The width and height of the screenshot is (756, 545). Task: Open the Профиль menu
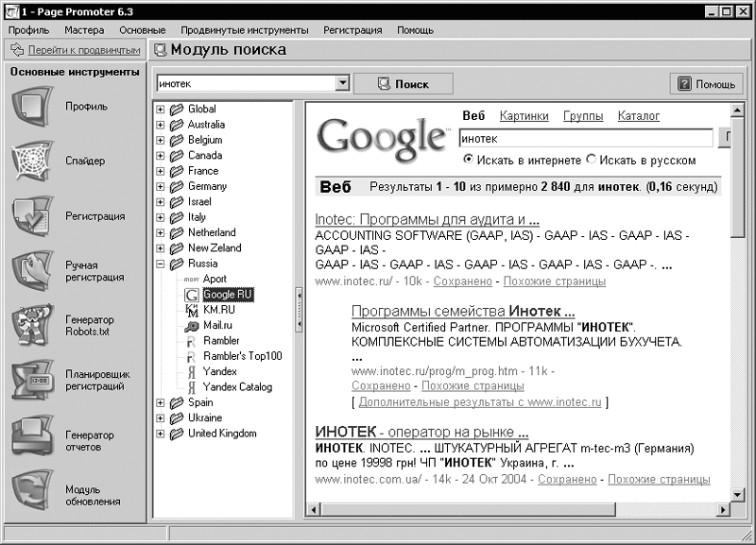[x=29, y=30]
